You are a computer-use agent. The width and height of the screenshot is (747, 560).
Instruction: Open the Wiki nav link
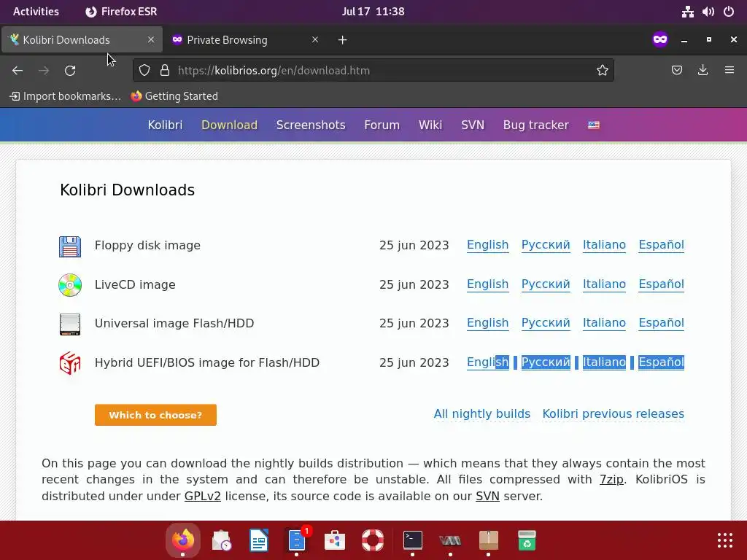coord(430,125)
